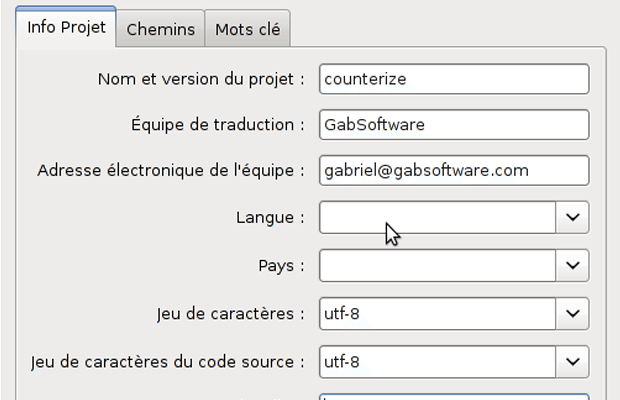
Task: Click the partially visible field at the bottom
Action: [454, 396]
